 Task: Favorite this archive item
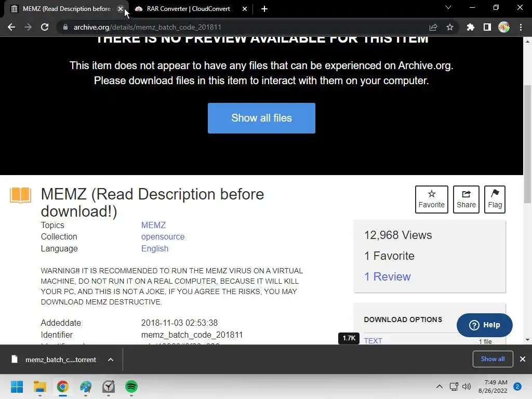[432, 199]
